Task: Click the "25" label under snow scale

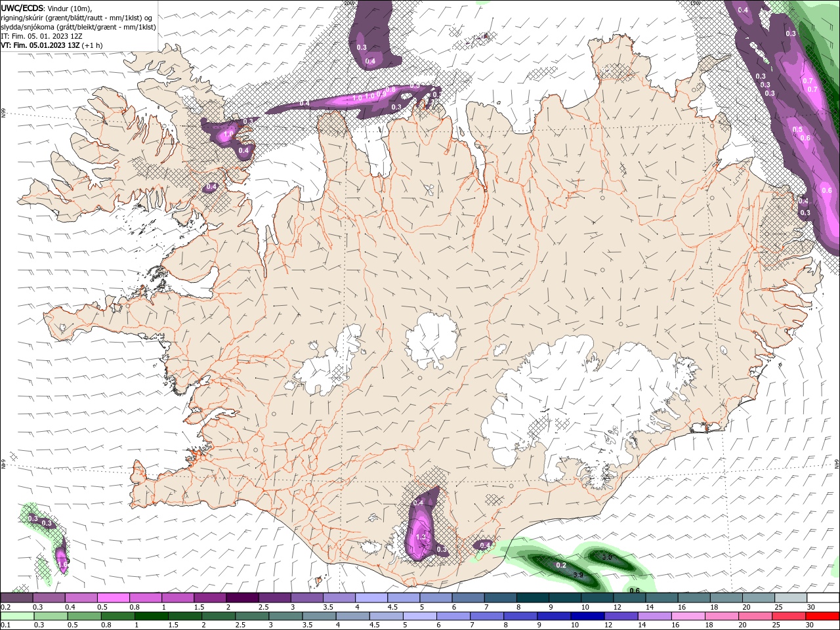Action: point(778,607)
